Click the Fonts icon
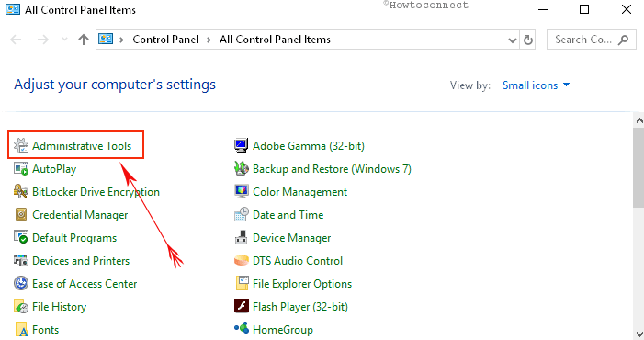The width and height of the screenshot is (644, 340). click(x=21, y=330)
